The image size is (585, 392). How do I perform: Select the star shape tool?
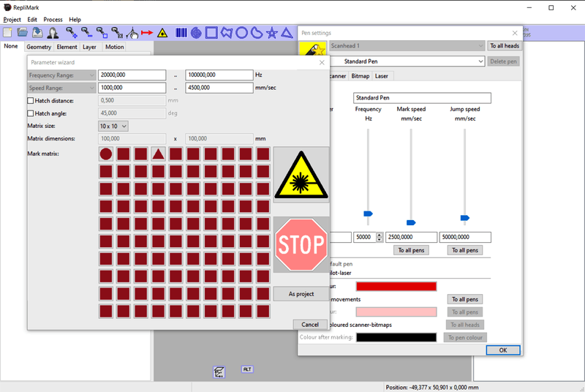coord(271,32)
